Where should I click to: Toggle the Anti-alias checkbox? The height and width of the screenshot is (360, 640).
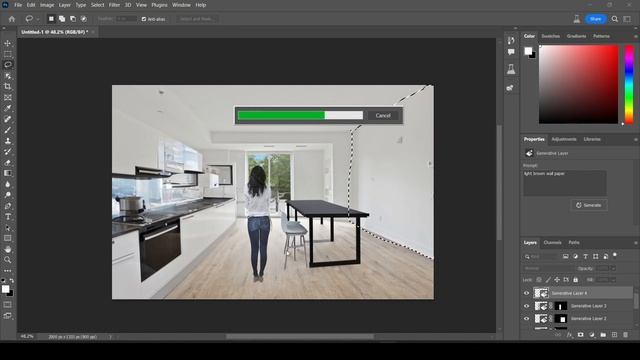click(144, 19)
